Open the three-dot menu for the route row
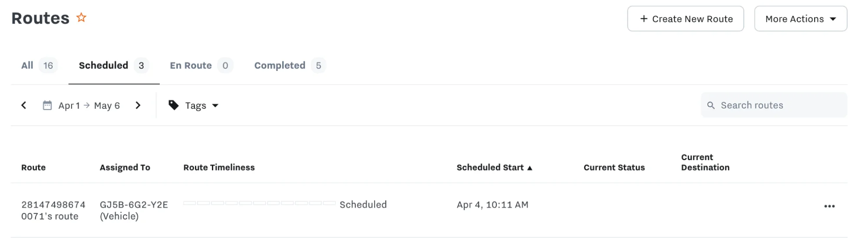 [x=829, y=206]
